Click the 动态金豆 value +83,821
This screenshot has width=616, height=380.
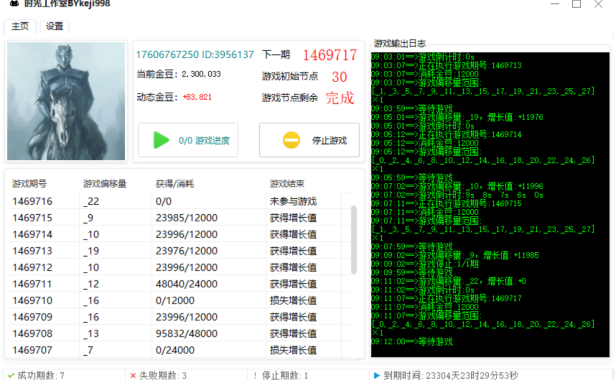pyautogui.click(x=197, y=97)
